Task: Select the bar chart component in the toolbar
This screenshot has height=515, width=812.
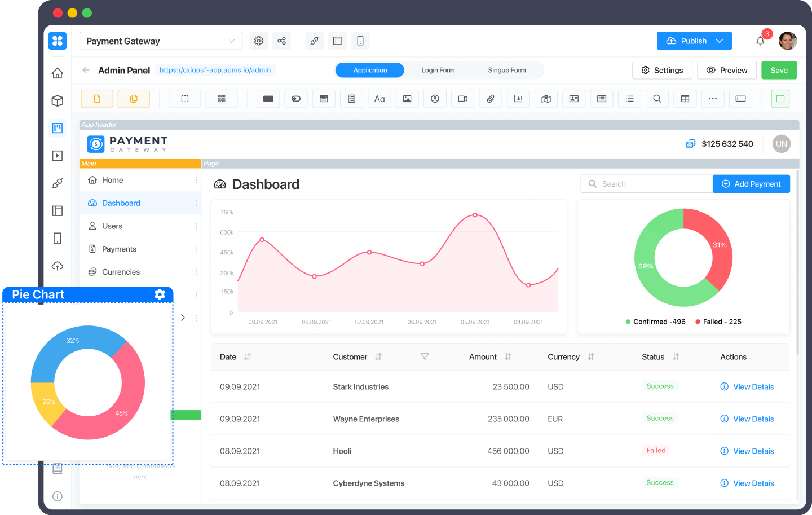Action: coord(518,99)
